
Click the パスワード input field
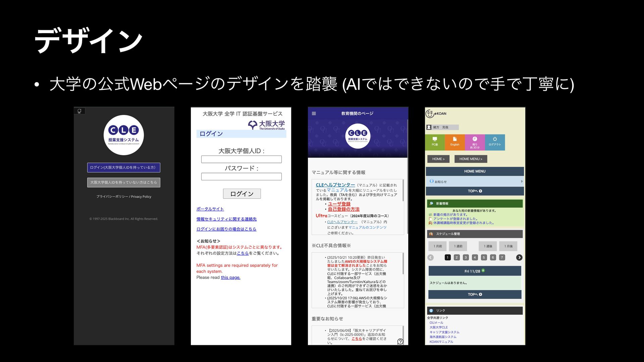pyautogui.click(x=241, y=177)
